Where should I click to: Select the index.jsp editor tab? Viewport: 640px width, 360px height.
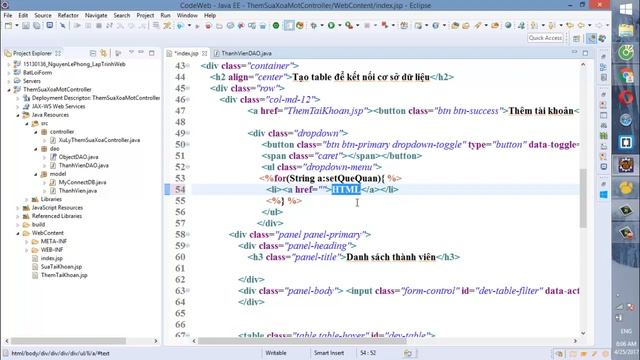coord(186,53)
